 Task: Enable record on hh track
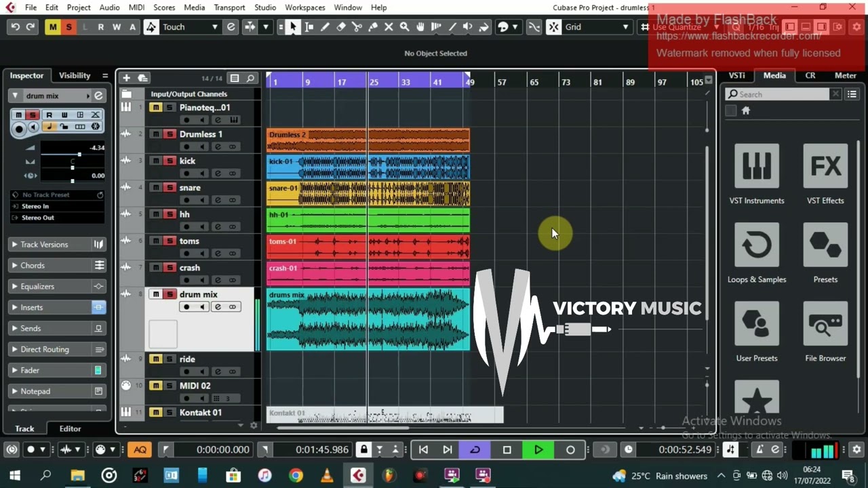[x=186, y=226]
